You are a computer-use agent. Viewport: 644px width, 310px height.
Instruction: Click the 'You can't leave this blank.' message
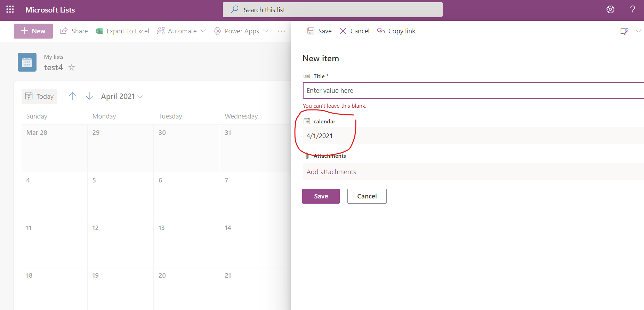pyautogui.click(x=335, y=106)
